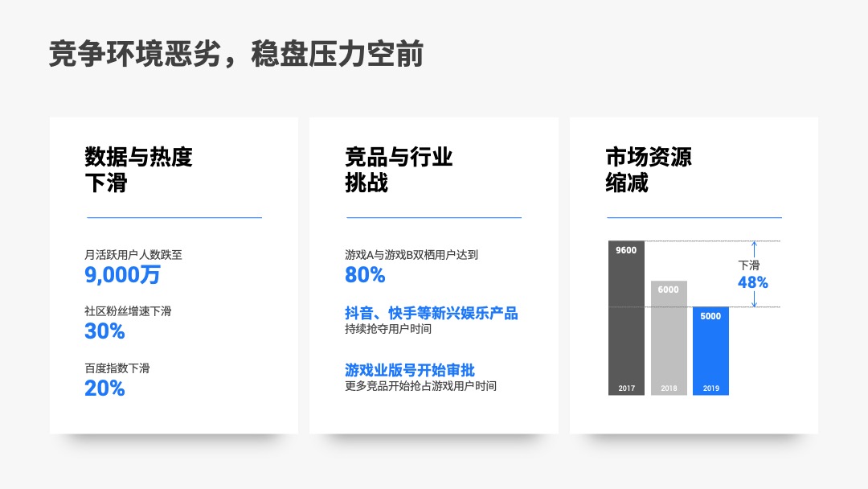Viewport: 868px width, 489px height.
Task: Click the text 持续抢夺用户时间
Action: 388,329
